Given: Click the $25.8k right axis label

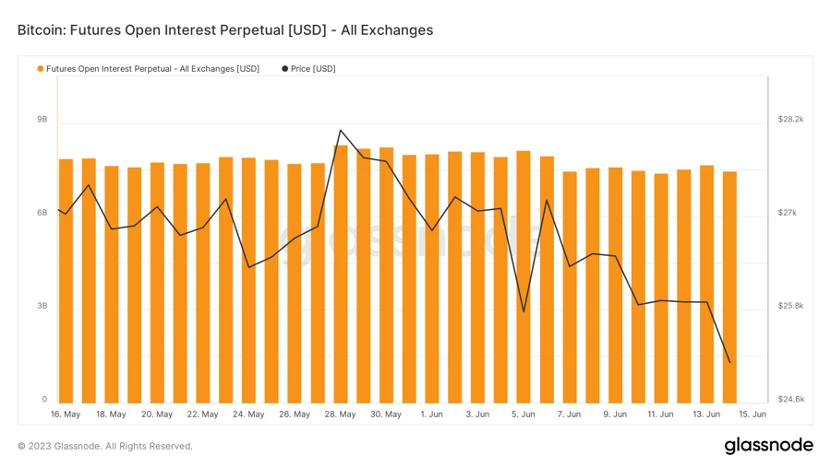Looking at the screenshot, I should [x=791, y=306].
